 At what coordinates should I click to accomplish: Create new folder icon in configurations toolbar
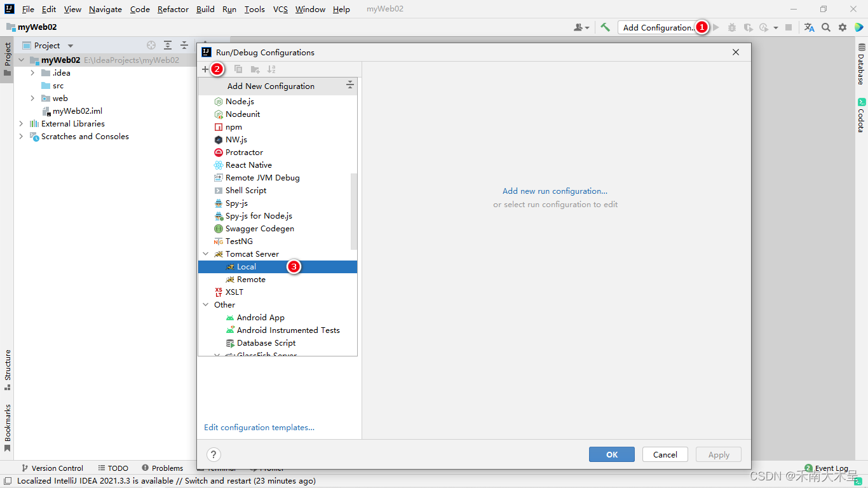pos(255,69)
